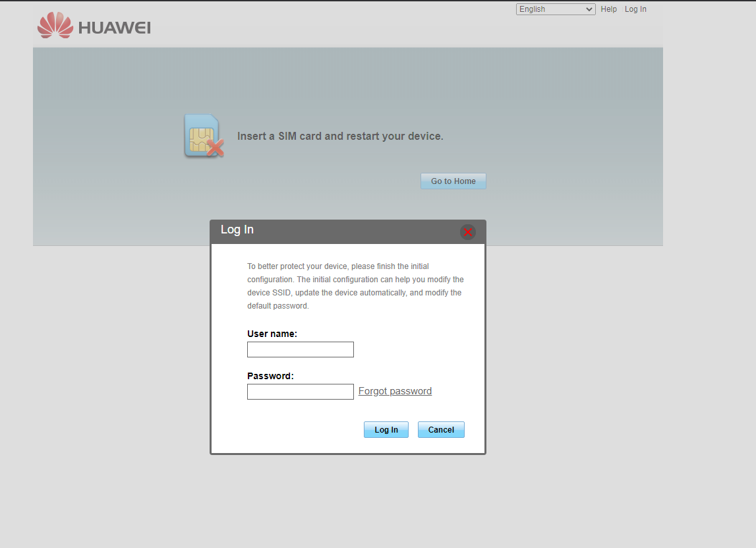This screenshot has height=548, width=756.
Task: Click the HUAWEI wordmark text
Action: [x=115, y=28]
